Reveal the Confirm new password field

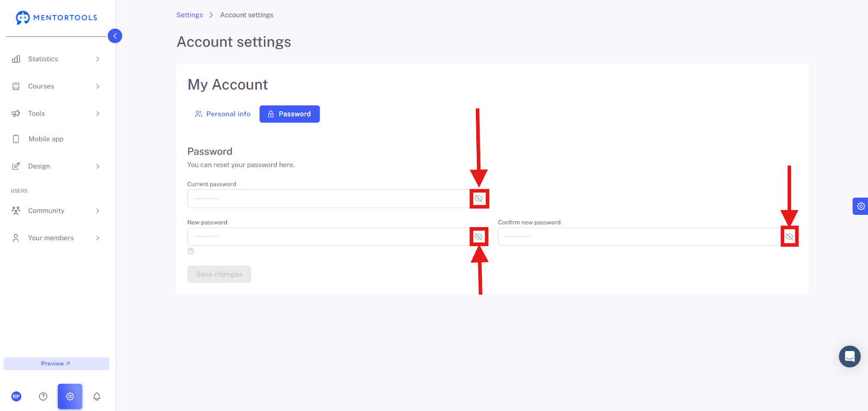pos(789,237)
